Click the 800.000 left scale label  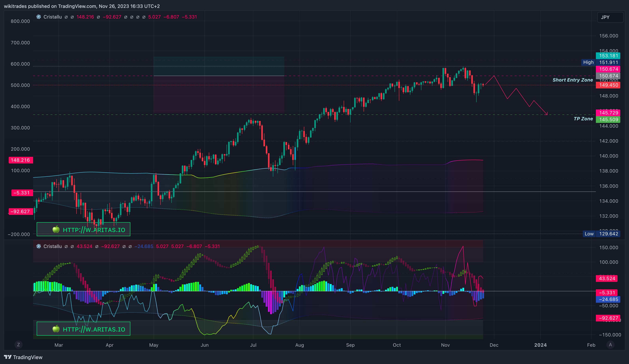[x=20, y=21]
